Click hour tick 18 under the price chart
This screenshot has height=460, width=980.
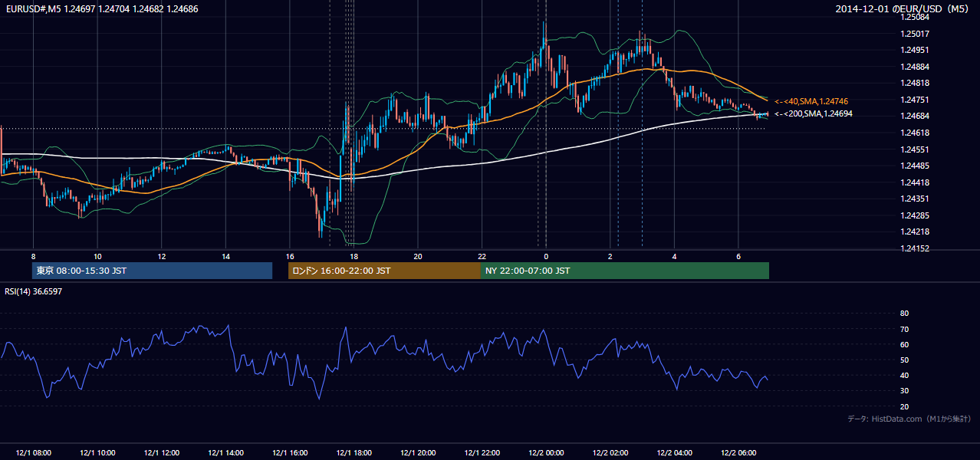[x=354, y=256]
